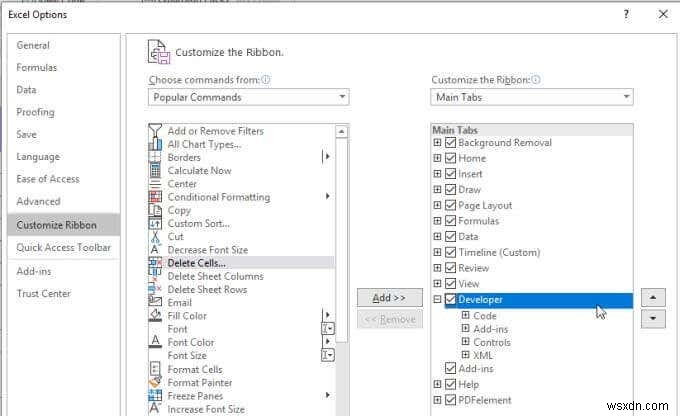
Task: Click the Customize the Ribbon header icon
Action: [x=159, y=52]
